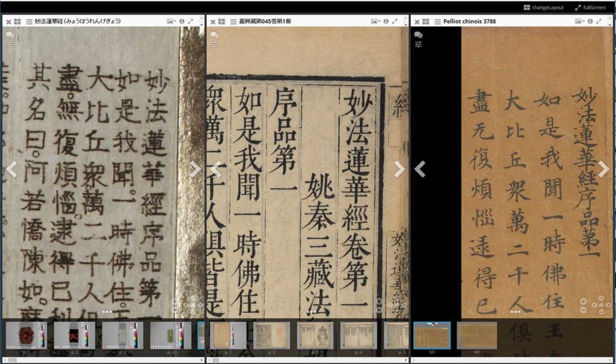This screenshot has width=616, height=364.
Task: Select p. 1 thumbnail in 妙法蓮華経 window
Action: pos(26,336)
